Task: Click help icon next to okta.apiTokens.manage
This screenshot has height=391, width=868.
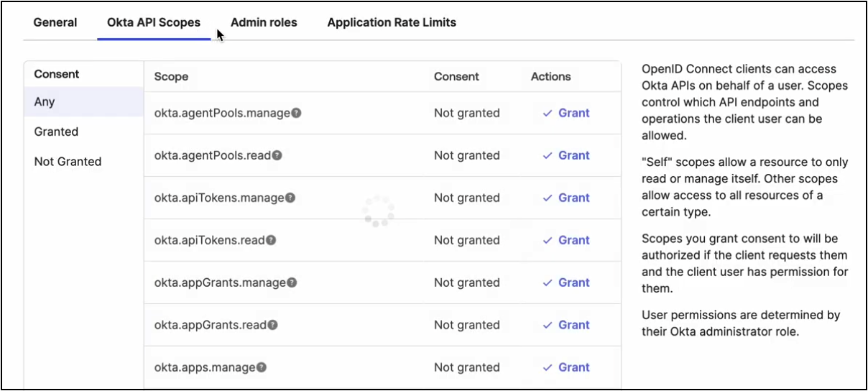Action: [290, 198]
